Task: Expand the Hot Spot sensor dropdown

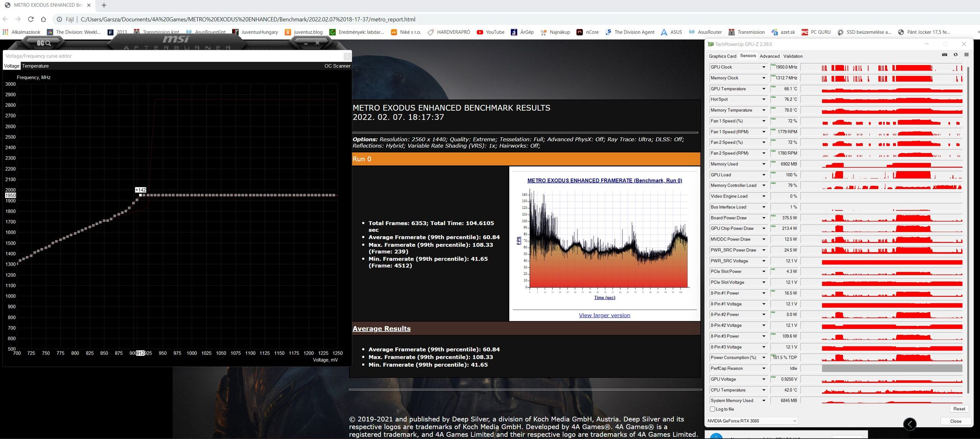Action: pyautogui.click(x=763, y=99)
